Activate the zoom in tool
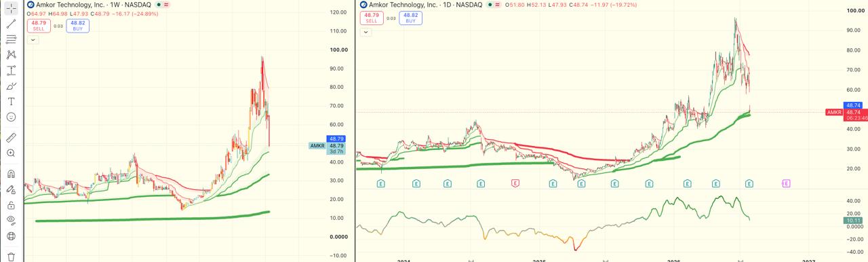 pyautogui.click(x=11, y=153)
